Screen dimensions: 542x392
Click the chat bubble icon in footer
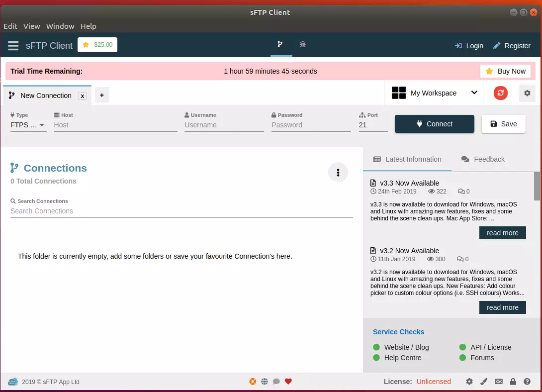tap(276, 382)
